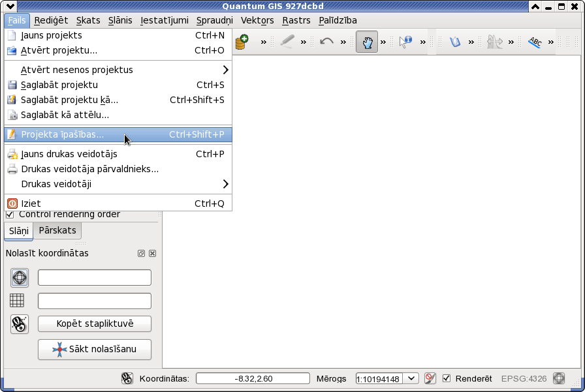Choose Iziet to quit
The height and width of the screenshot is (392, 585).
click(118, 204)
